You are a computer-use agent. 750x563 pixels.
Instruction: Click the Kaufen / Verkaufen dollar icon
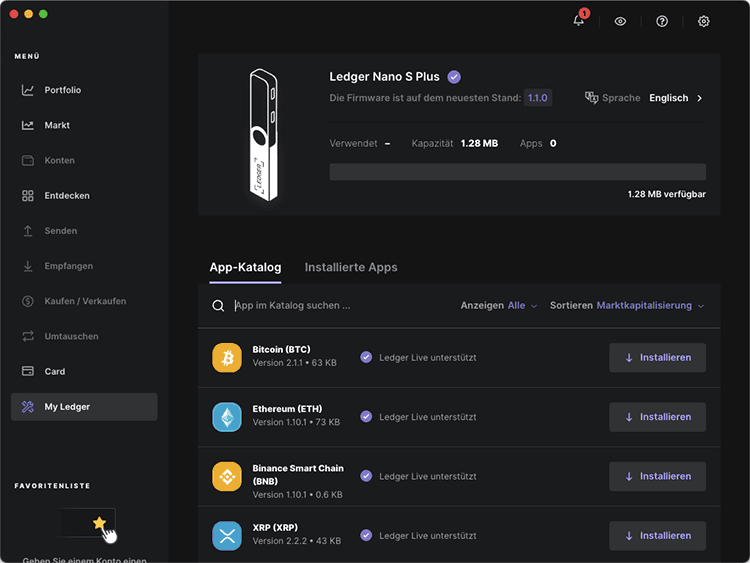click(x=28, y=301)
